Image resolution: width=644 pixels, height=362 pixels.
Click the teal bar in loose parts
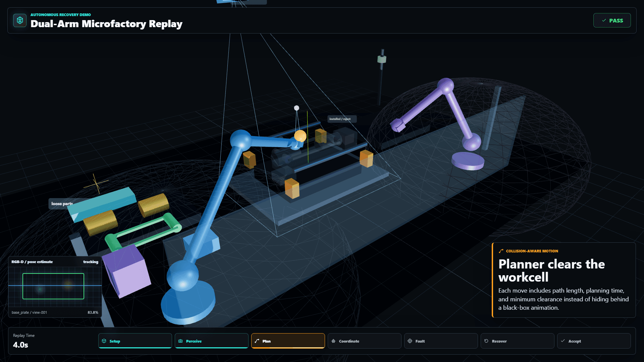(x=102, y=204)
